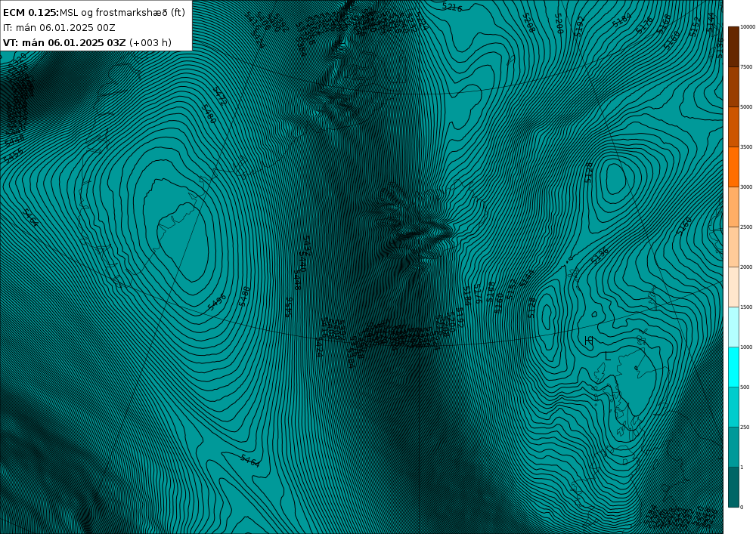Viewport: 756px width, 534px height.
Task: Select the bright orange 3000–3500 colorbar segment
Action: (x=733, y=167)
